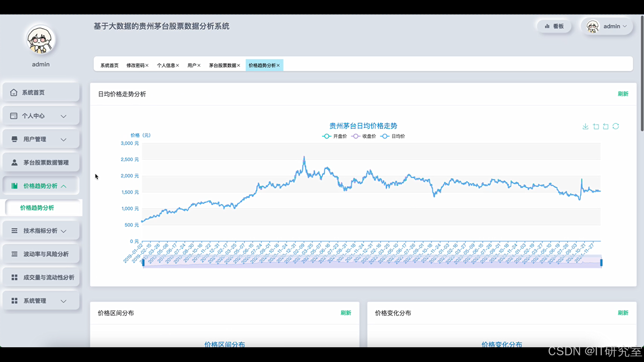644x362 pixels.
Task: Click the 价格 (元) axis label
Action: click(141, 135)
